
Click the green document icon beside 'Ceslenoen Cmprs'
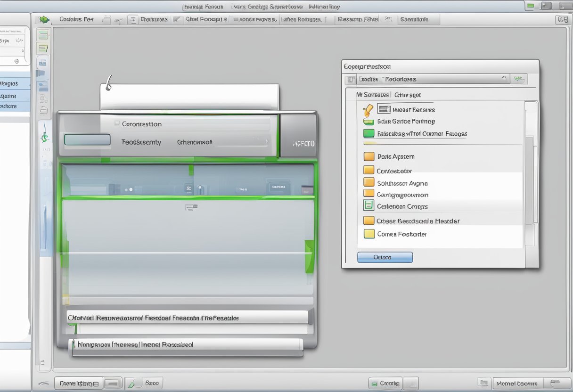coord(368,205)
